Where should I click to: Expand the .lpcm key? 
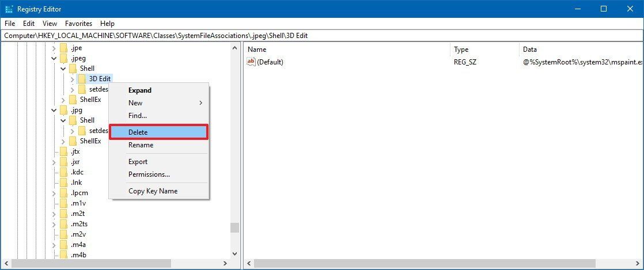tap(54, 193)
